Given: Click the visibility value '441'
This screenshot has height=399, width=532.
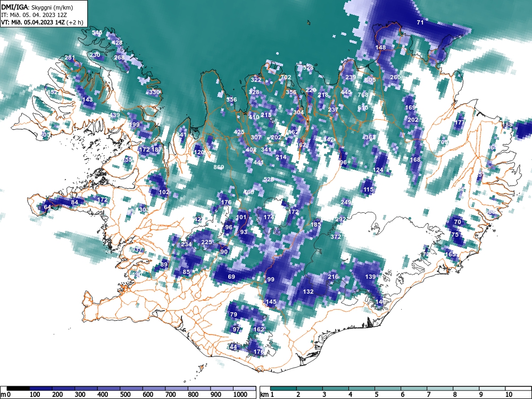Looking at the screenshot, I should tap(258, 162).
